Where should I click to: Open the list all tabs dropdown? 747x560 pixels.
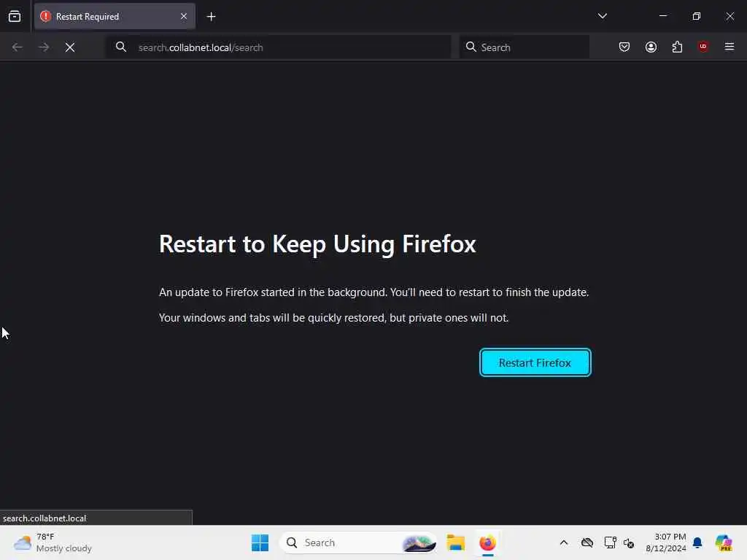(x=602, y=16)
